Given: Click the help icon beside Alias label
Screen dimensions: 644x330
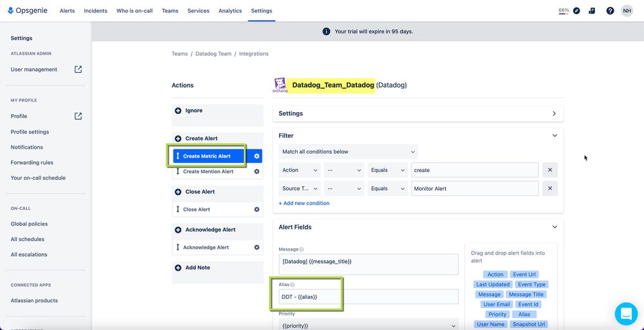Looking at the screenshot, I should (293, 284).
